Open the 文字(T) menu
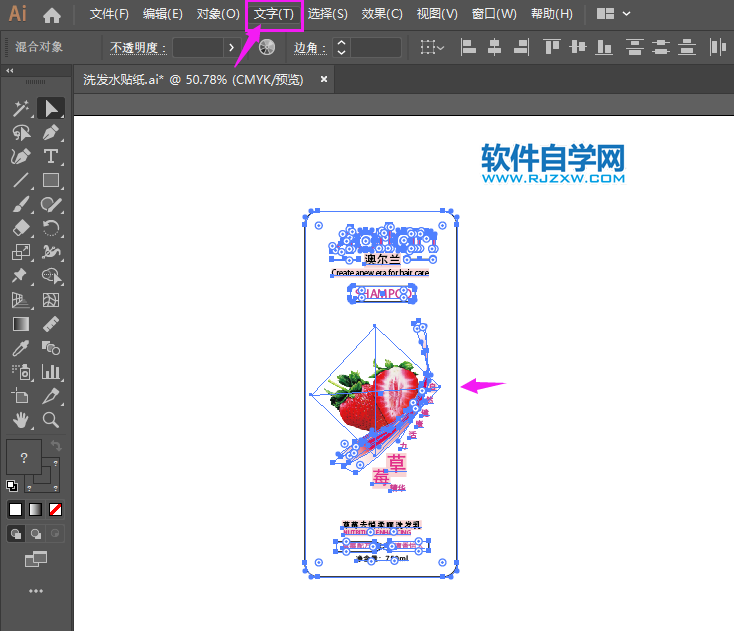Viewport: 734px width, 631px height. [x=274, y=14]
